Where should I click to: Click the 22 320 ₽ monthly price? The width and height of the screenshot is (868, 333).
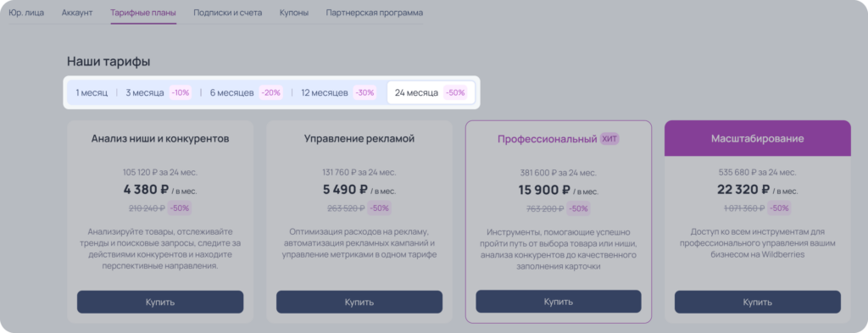pos(743,190)
